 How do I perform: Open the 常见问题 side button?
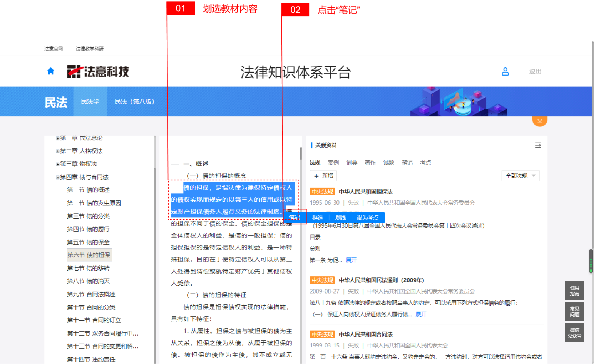(574, 312)
